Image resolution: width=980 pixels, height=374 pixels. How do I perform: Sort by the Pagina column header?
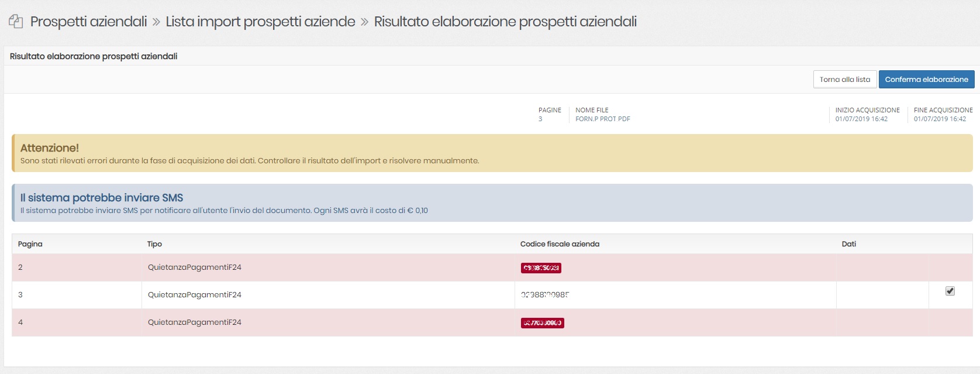[30, 244]
